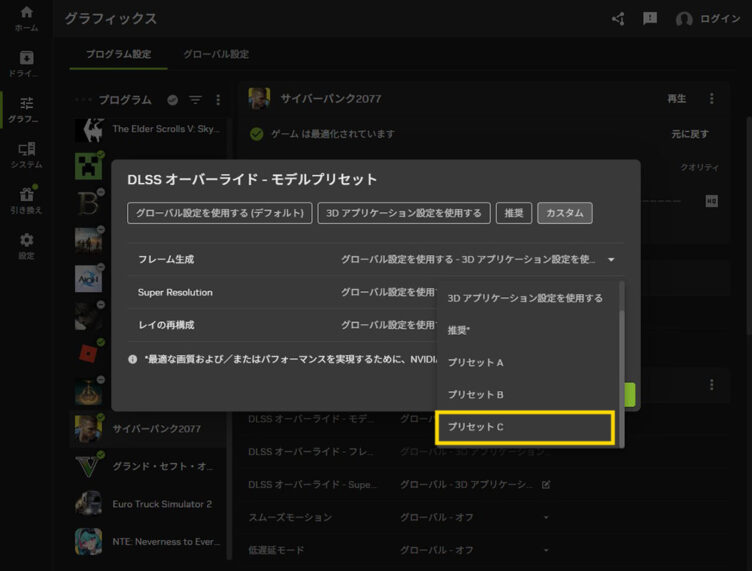Open the システム sidebar item

tap(26, 155)
